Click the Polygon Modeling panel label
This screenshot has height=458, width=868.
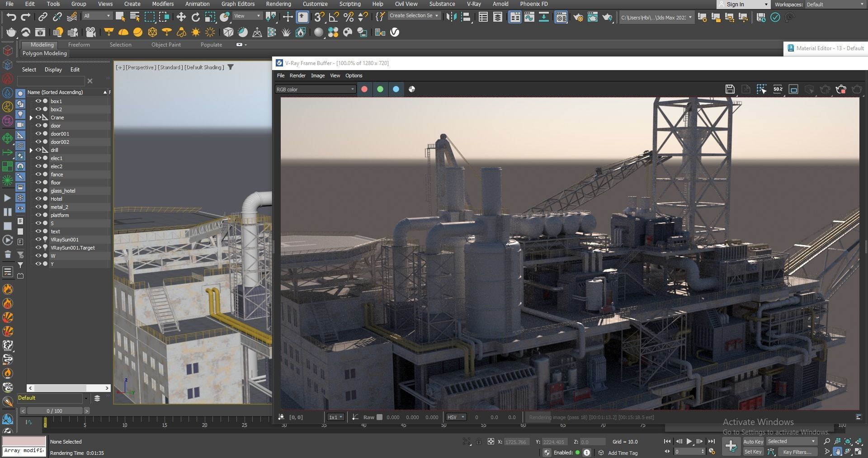click(45, 53)
